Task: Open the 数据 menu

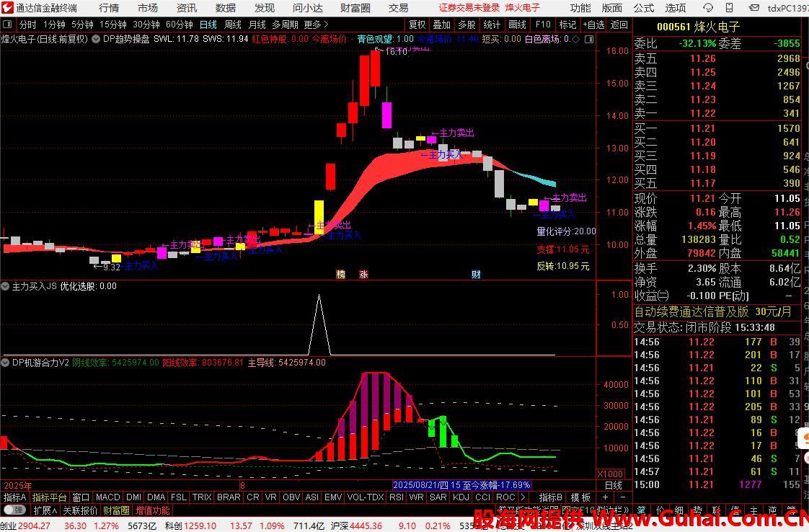Action: pos(226,8)
